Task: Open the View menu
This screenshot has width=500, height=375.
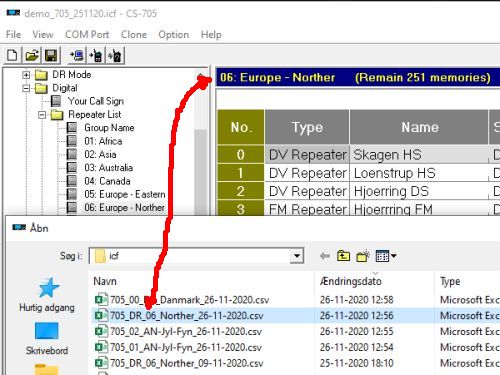Action: pos(43,35)
